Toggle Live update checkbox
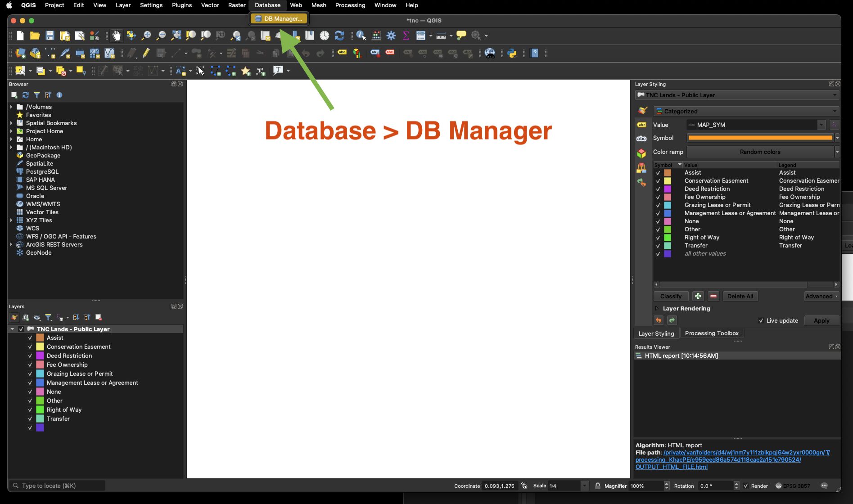 (x=761, y=320)
